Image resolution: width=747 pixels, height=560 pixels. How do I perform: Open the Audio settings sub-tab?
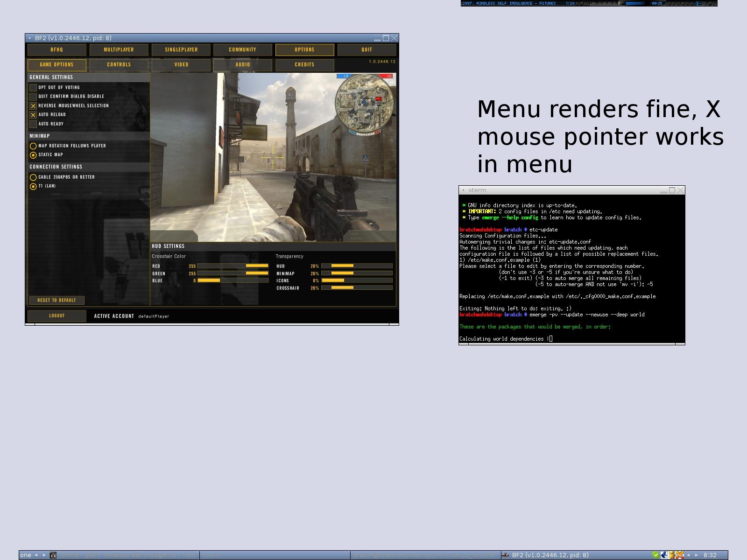[243, 65]
